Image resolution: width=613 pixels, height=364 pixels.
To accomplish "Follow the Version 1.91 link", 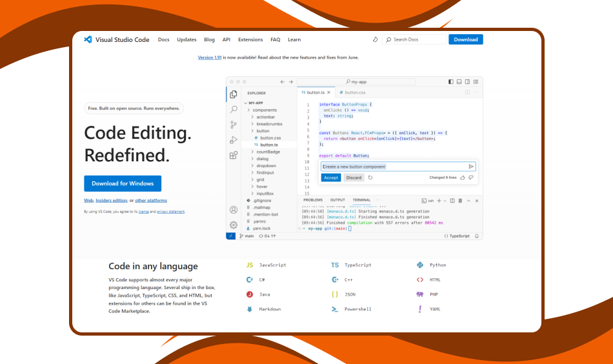I will point(210,57).
